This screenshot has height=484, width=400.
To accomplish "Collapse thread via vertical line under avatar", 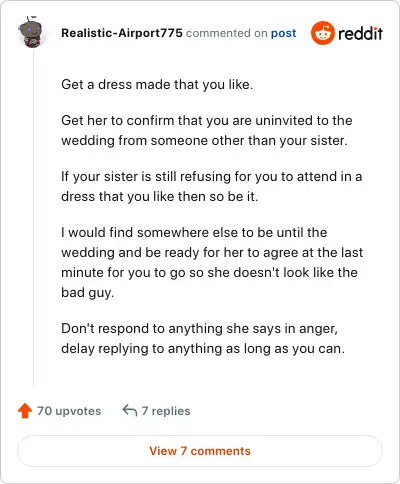I will 33,218.
